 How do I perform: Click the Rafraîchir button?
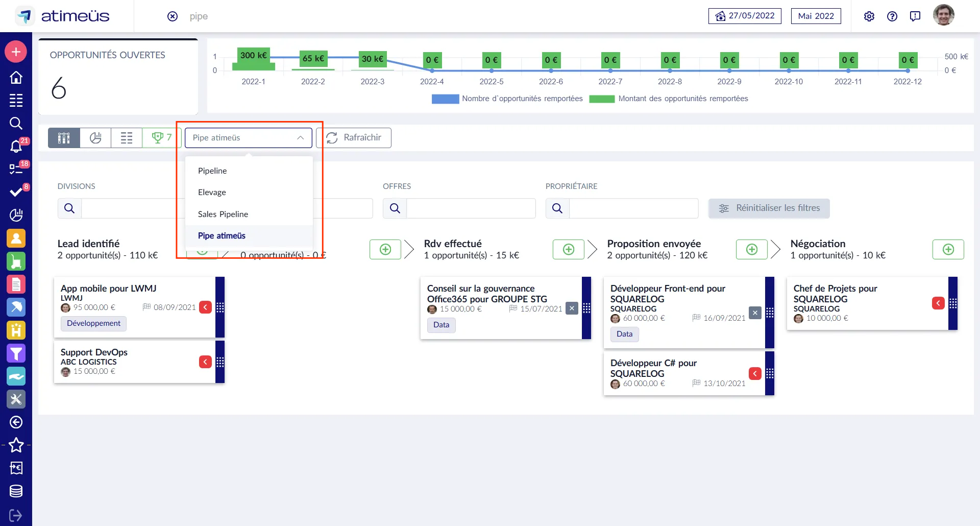coord(354,138)
